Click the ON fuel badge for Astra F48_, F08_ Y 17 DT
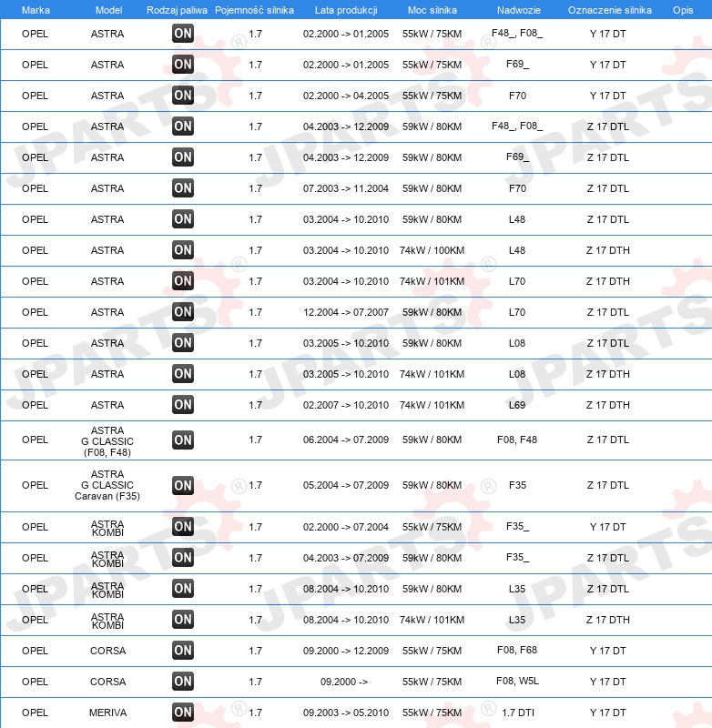 point(182,34)
